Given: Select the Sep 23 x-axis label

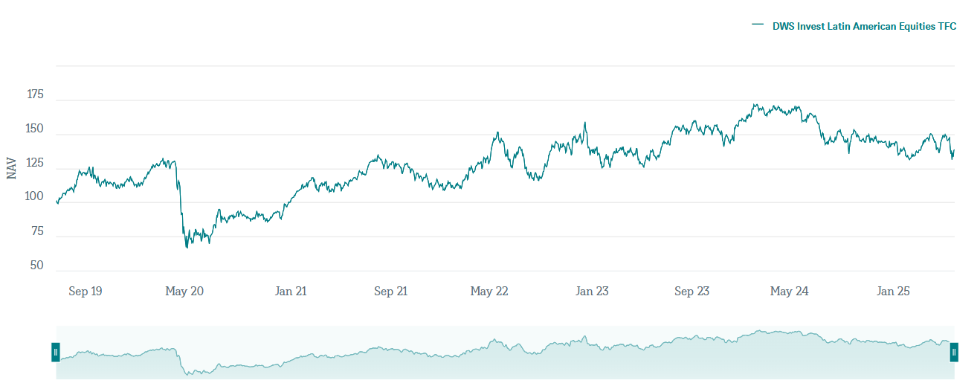Looking at the screenshot, I should (692, 292).
